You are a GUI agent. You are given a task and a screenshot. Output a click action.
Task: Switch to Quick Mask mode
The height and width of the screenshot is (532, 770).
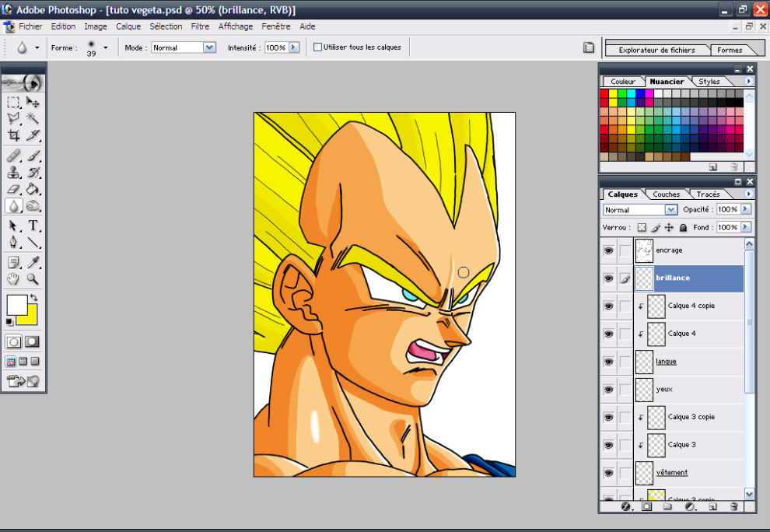click(x=33, y=342)
